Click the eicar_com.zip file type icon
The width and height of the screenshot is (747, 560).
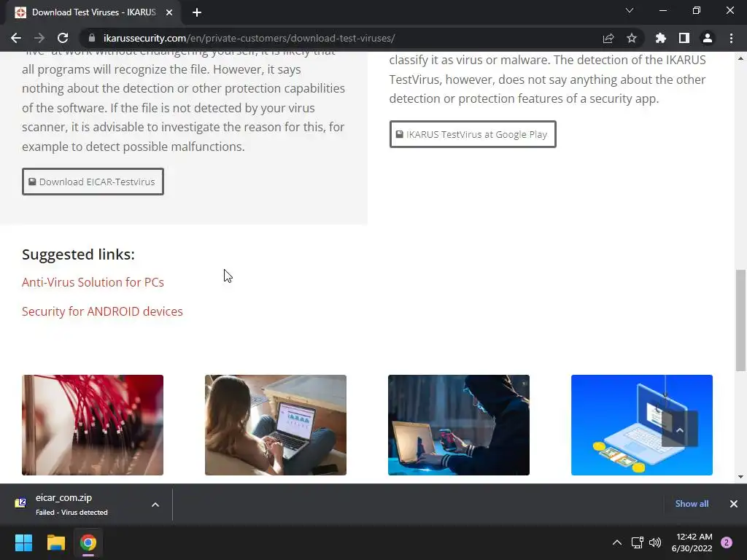coord(20,503)
